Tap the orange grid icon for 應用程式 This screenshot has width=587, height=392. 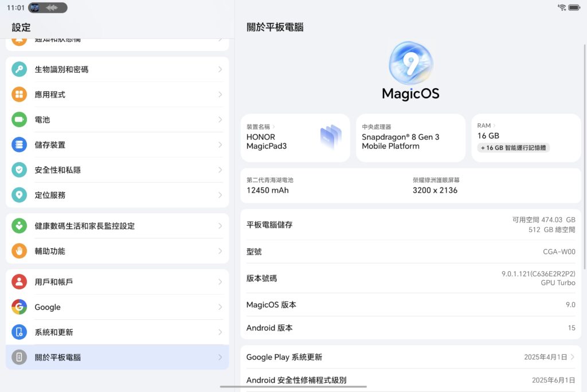(x=19, y=95)
